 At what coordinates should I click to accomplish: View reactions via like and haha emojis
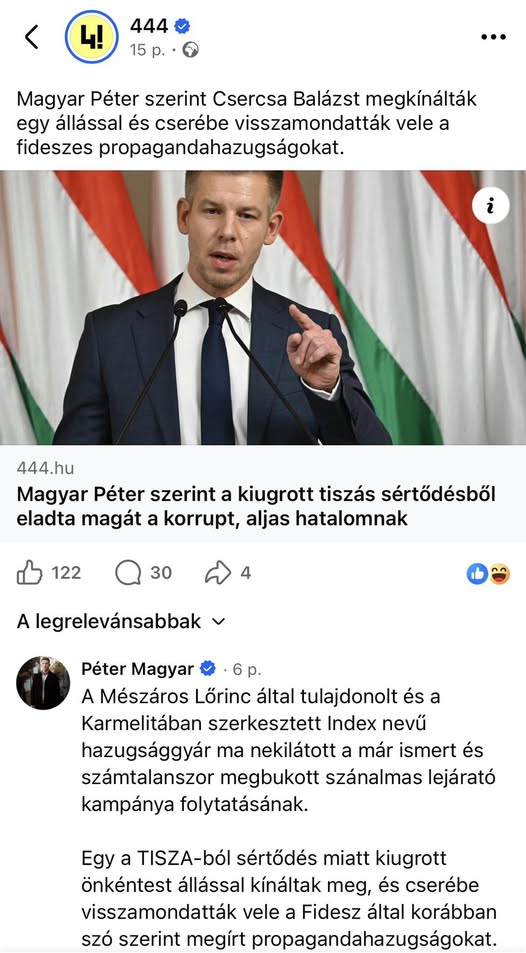488,574
